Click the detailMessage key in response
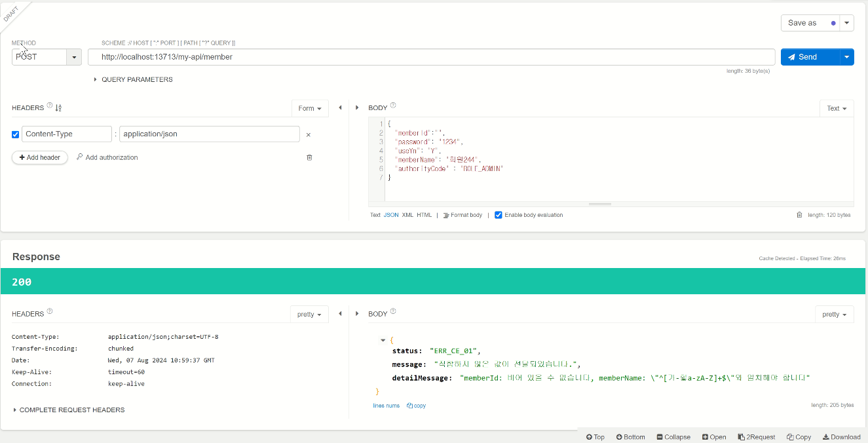Viewport: 868px width, 443px height. [x=421, y=378]
